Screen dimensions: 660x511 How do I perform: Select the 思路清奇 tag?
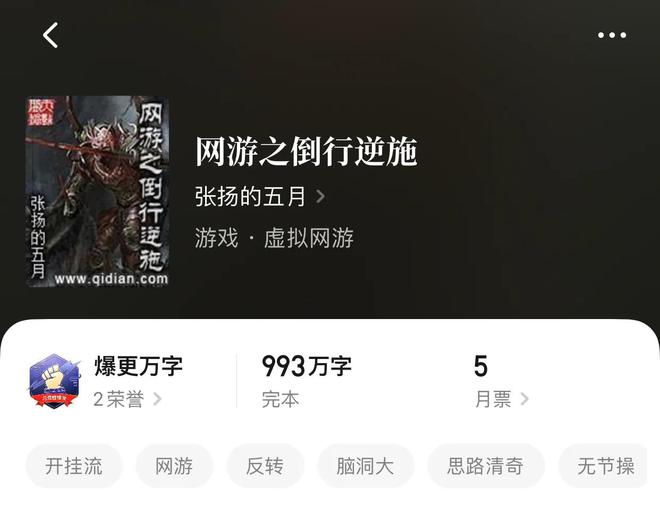coord(486,466)
